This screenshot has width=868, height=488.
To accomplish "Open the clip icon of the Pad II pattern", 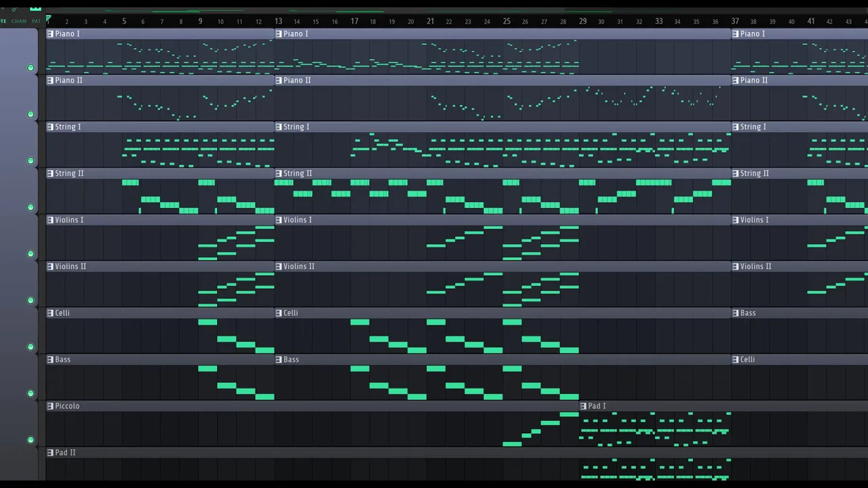I will click(50, 453).
